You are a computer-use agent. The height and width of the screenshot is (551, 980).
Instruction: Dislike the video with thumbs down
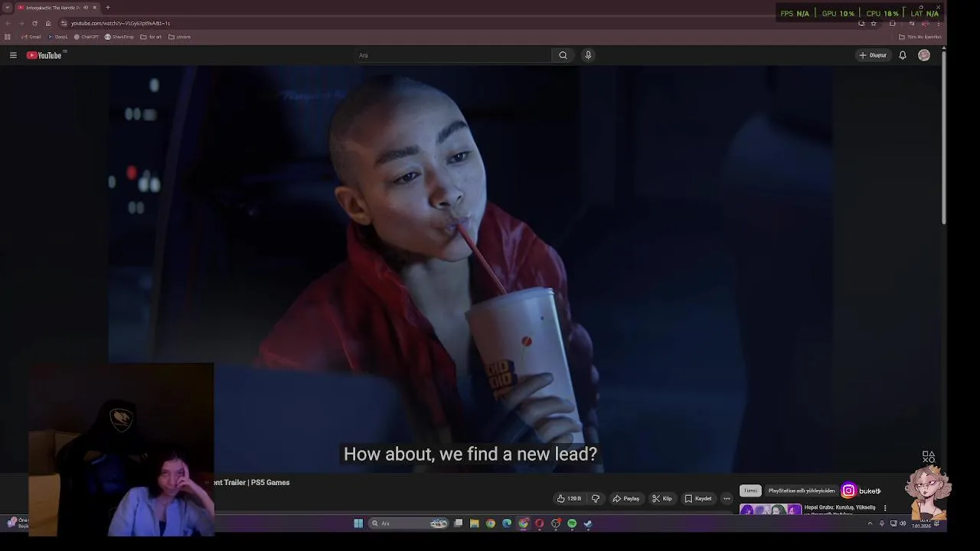pyautogui.click(x=596, y=498)
